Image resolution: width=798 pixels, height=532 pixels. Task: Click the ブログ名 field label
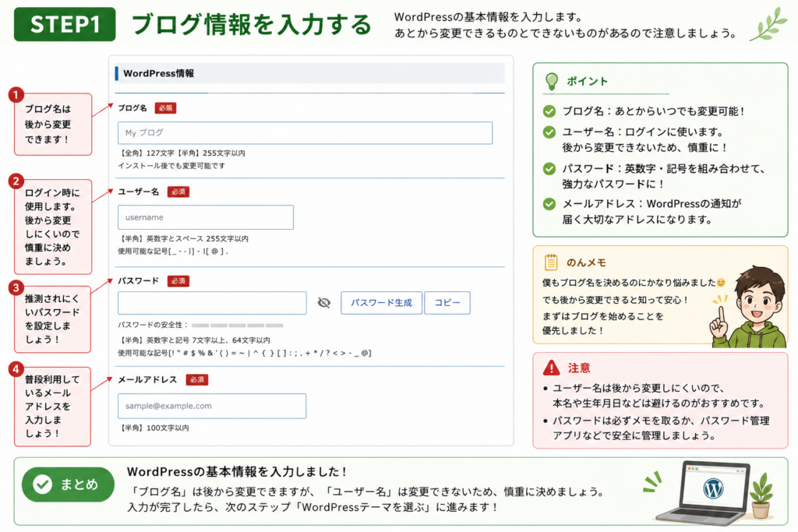[132, 108]
